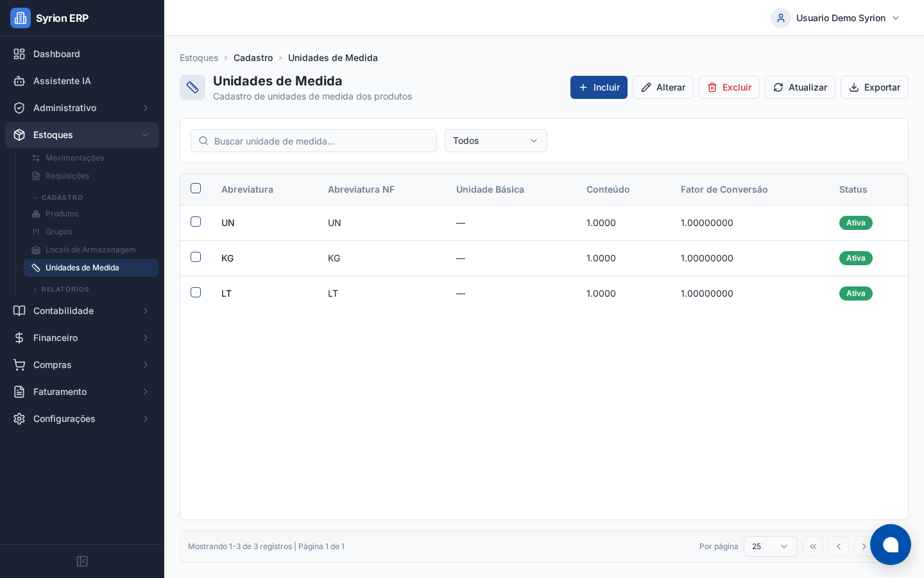Open Produtos in sidebar
Viewport: 924px width, 578px height.
91,214
